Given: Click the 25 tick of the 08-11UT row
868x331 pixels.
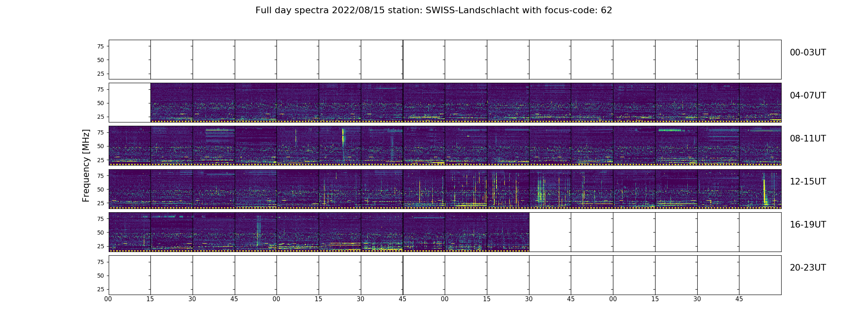Looking at the screenshot, I should click(100, 160).
